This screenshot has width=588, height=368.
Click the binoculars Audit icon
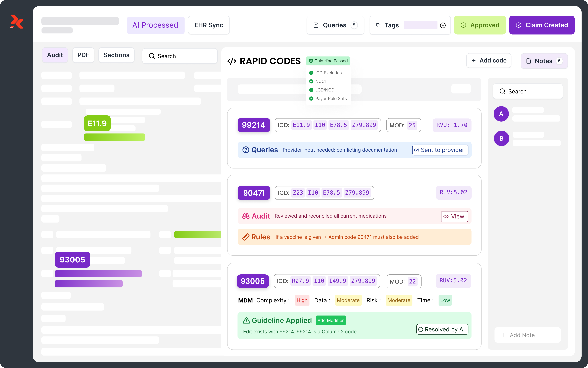coord(246,216)
